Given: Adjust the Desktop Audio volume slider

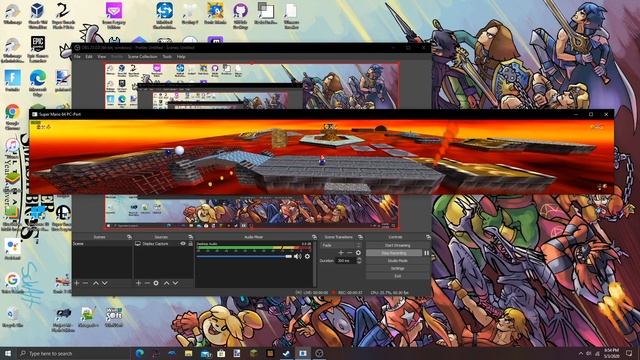Looking at the screenshot, I should point(244,256).
